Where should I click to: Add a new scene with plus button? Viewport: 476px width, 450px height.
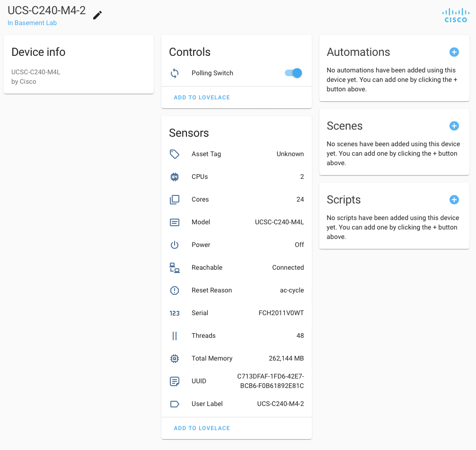click(454, 126)
